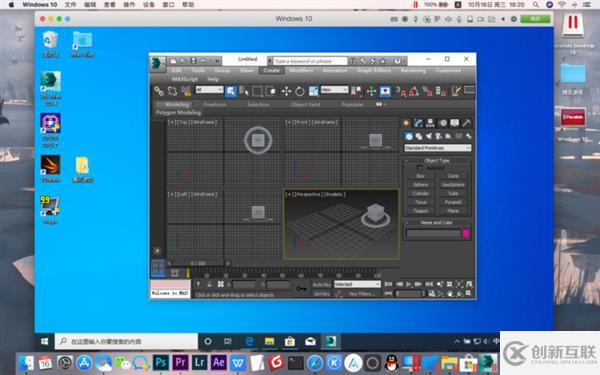Open the Selected key filter dropdown
600x375 pixels.
coord(357,284)
